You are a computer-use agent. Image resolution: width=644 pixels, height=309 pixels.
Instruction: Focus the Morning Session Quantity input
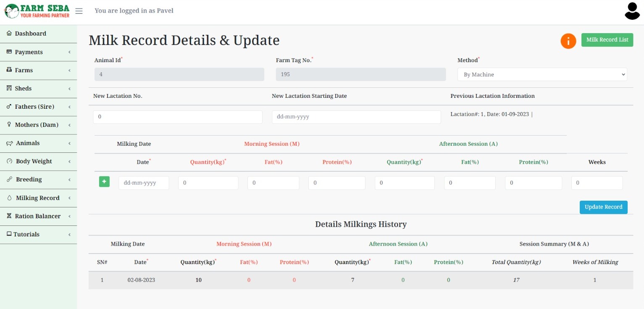click(208, 183)
